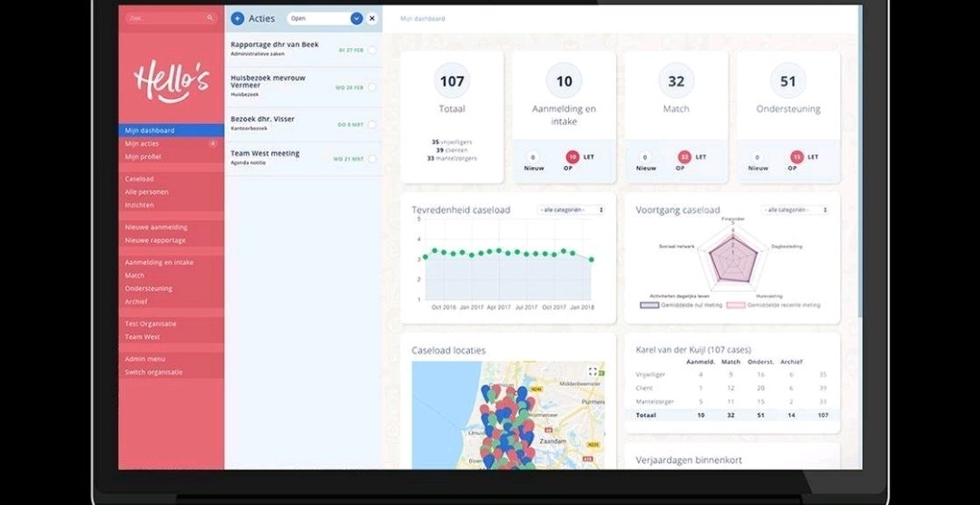Open Caseload in the sidebar

tap(140, 179)
